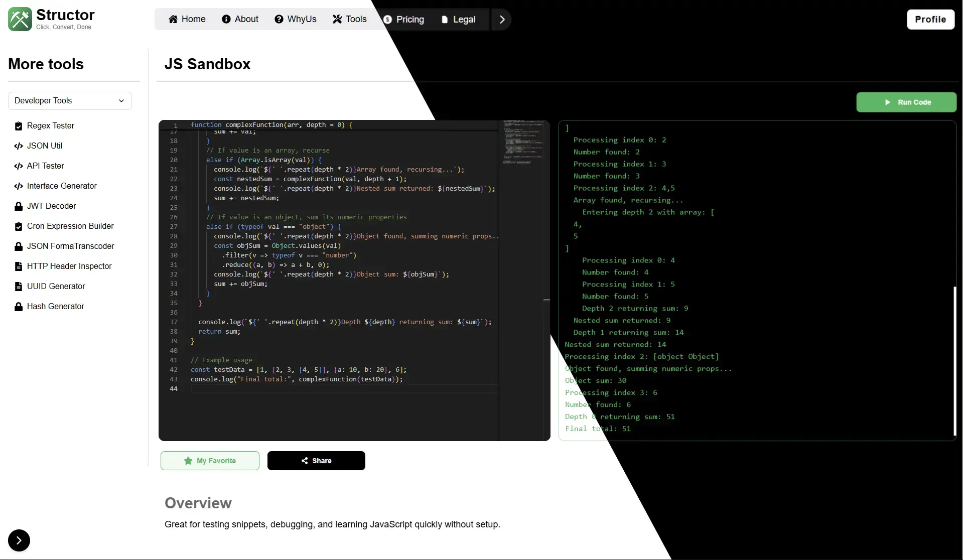
Task: Expand the Developer Tools dropdown
Action: (70, 101)
